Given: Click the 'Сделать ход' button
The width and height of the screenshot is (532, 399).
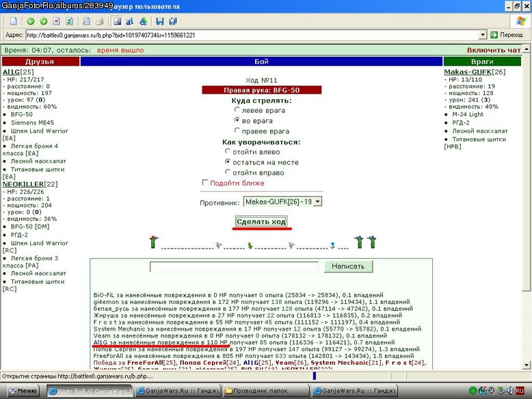Looking at the screenshot, I should click(x=261, y=221).
